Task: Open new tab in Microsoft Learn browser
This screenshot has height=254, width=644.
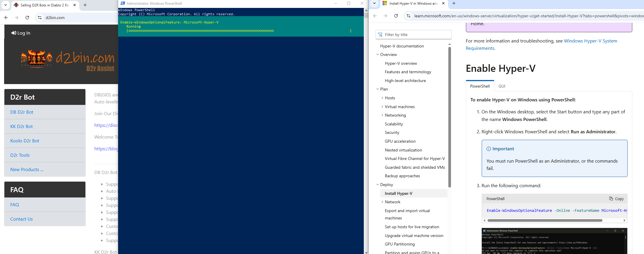Action: [x=454, y=4]
